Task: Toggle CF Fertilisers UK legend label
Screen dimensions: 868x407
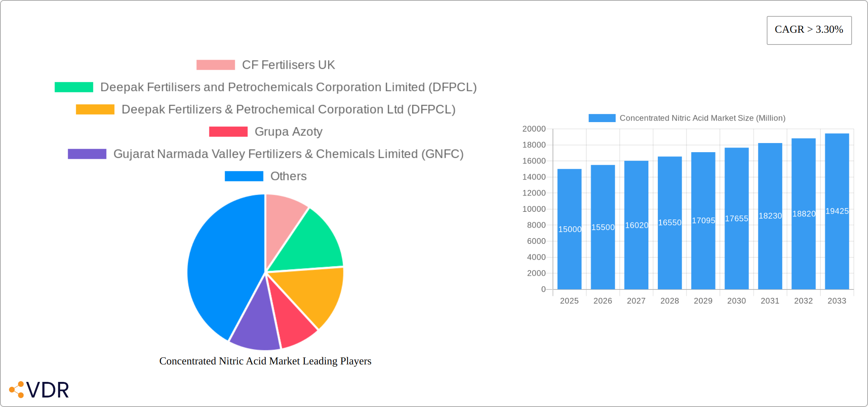Action: coord(289,65)
